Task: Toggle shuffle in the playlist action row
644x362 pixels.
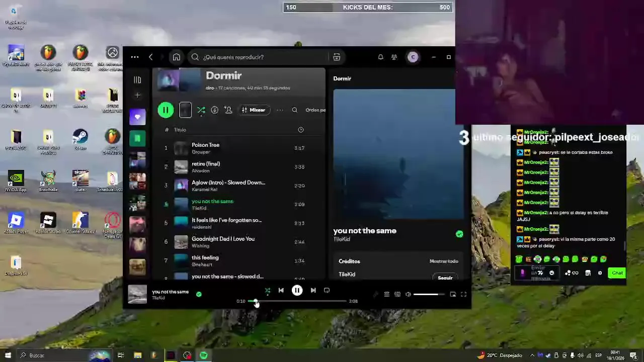Action: [201, 110]
